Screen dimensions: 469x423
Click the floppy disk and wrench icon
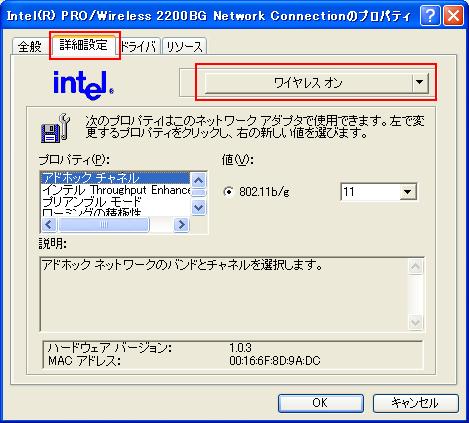[55, 129]
